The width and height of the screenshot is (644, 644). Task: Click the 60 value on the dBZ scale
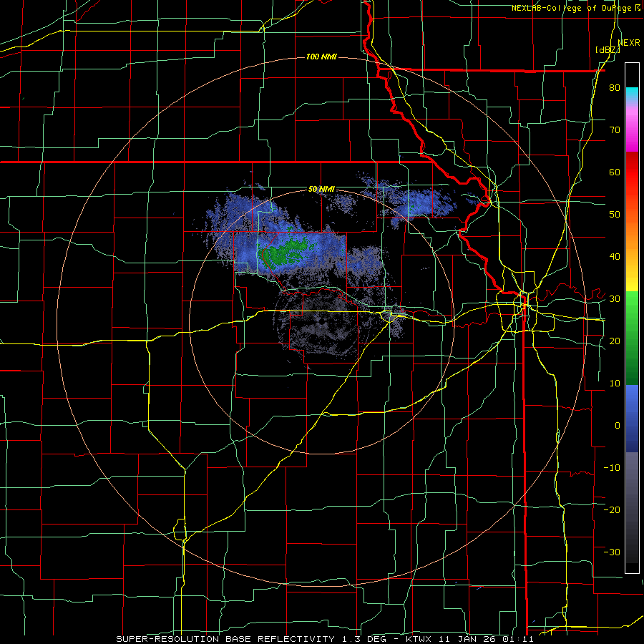tap(615, 172)
